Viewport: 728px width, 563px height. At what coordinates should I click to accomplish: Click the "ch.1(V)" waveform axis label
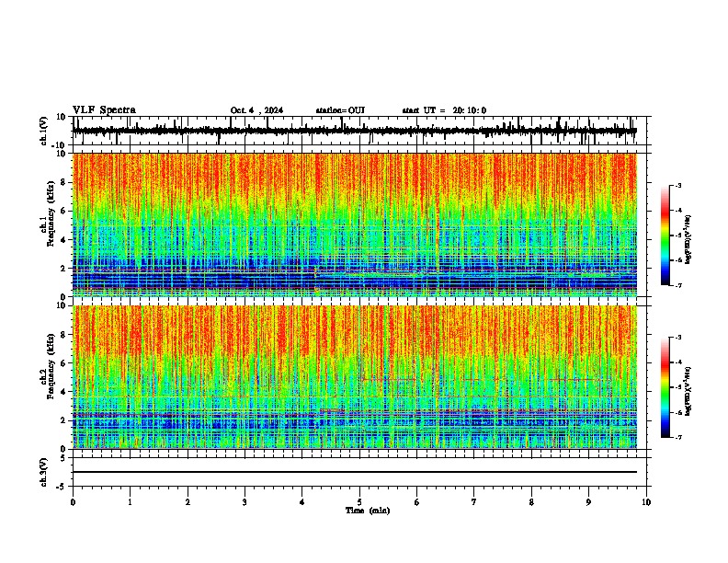(45, 131)
